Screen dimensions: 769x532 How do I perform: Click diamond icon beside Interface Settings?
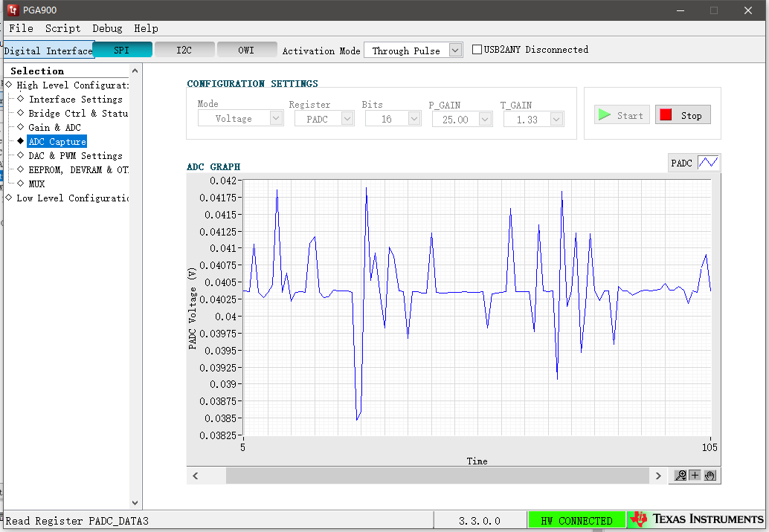tap(21, 99)
